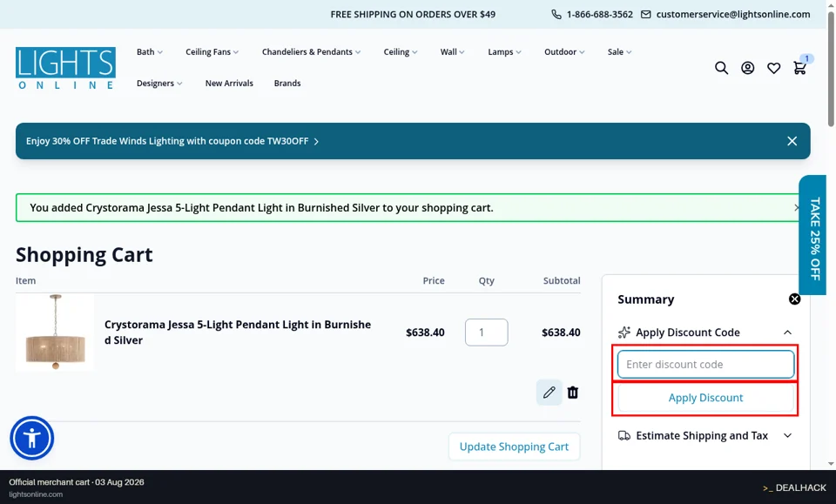Open the shopping cart icon
The image size is (836, 504).
point(799,68)
